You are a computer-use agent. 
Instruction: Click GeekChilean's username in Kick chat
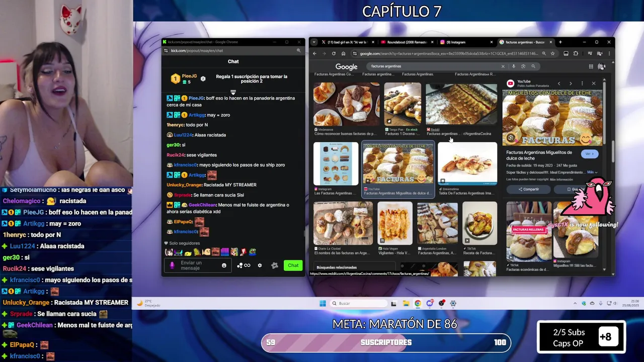coord(203,205)
